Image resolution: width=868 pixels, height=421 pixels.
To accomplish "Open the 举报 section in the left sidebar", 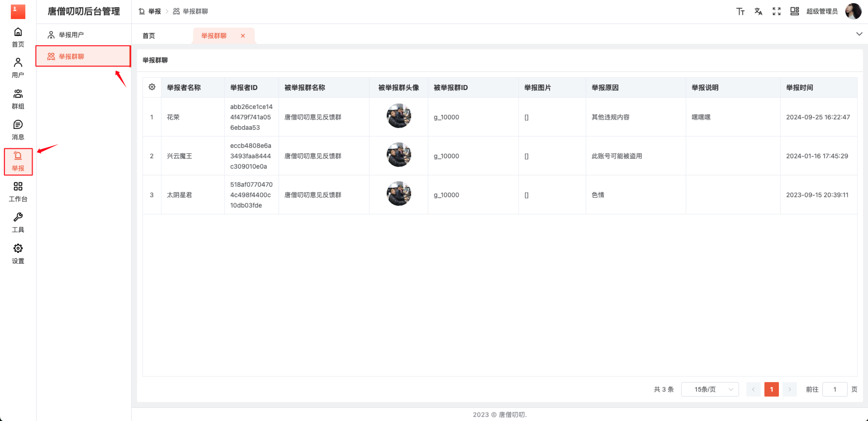I will 18,161.
